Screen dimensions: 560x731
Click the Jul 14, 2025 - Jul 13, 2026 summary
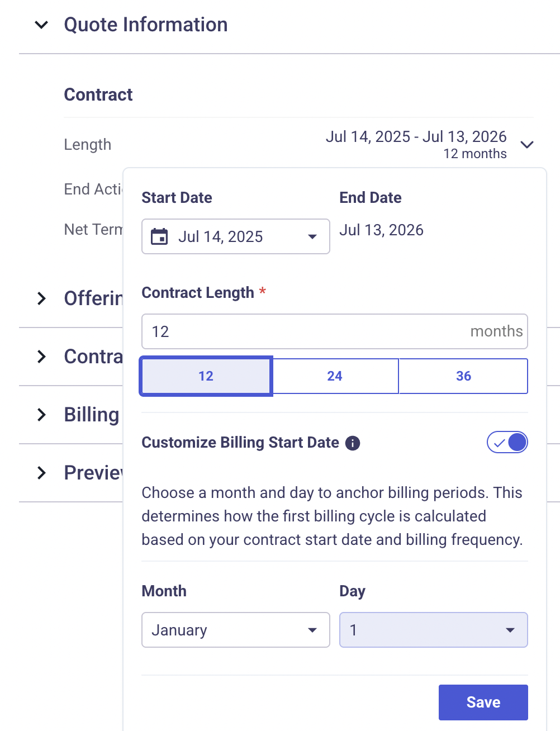click(x=416, y=137)
